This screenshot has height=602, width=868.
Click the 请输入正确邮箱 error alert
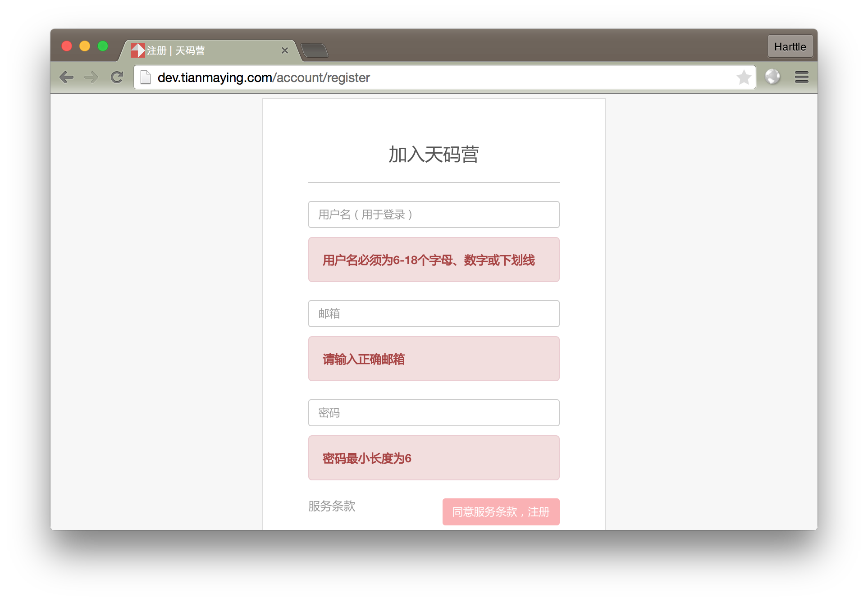434,359
